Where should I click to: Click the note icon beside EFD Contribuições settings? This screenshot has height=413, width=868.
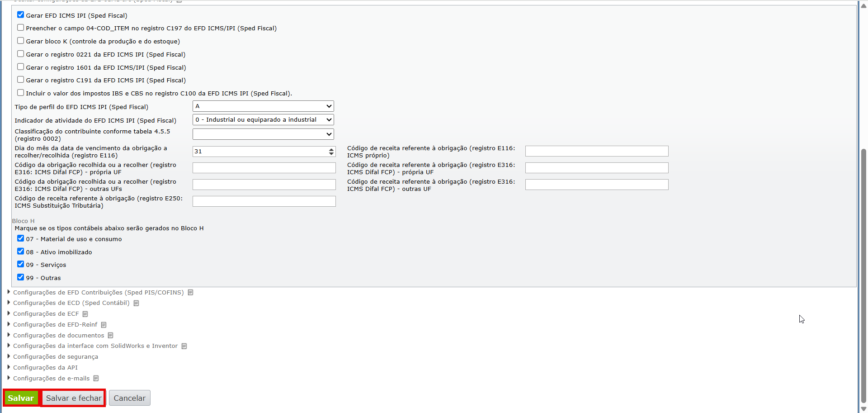tap(191, 293)
